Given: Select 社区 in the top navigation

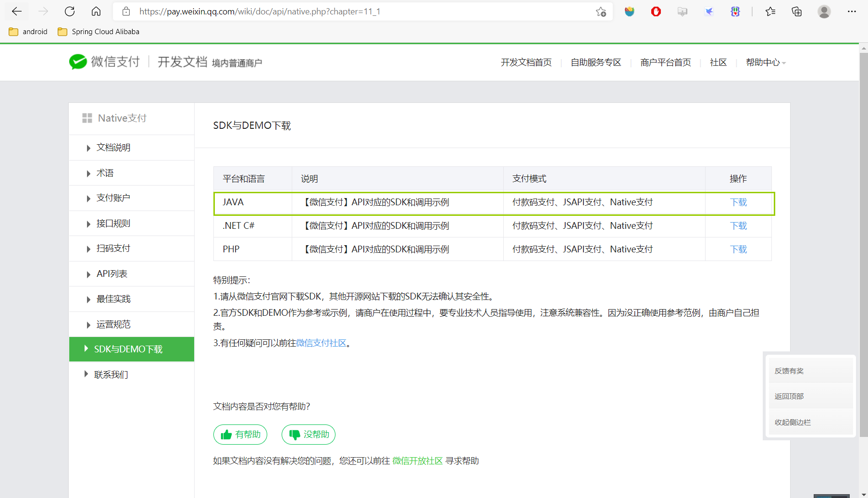Looking at the screenshot, I should [718, 62].
